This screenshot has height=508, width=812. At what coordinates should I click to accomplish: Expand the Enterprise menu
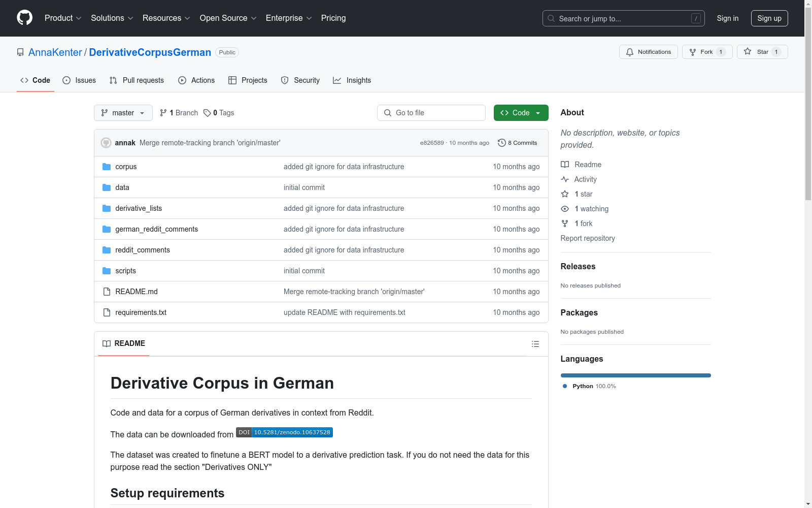289,18
